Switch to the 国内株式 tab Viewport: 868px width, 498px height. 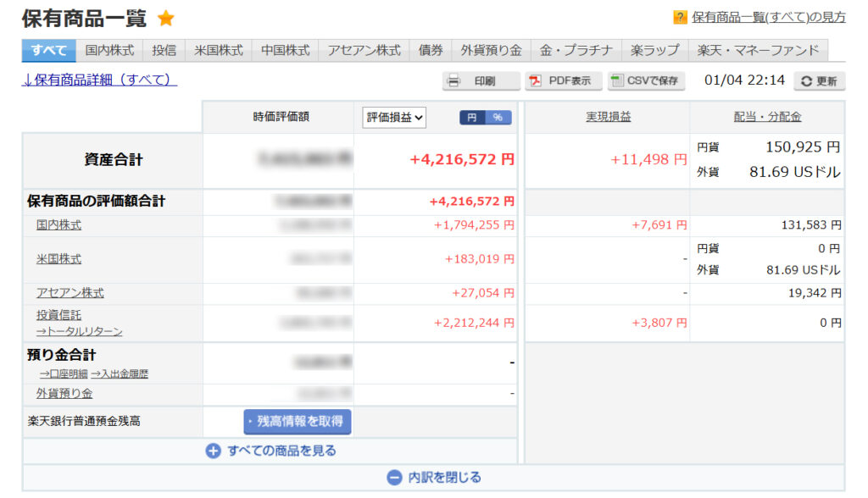(109, 51)
